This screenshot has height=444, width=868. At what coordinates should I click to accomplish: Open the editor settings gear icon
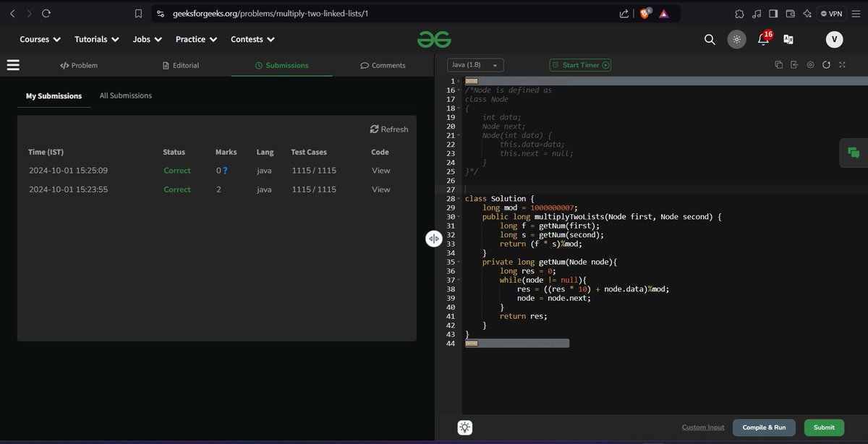coord(810,65)
